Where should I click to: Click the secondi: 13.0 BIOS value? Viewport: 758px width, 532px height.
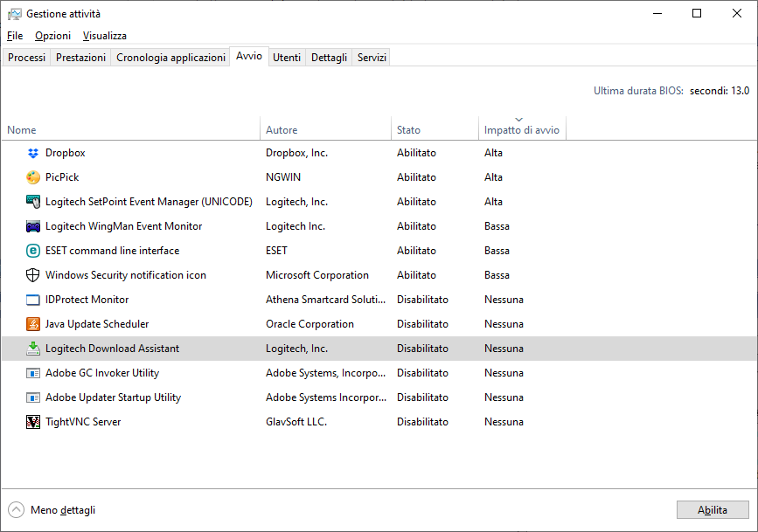[720, 91]
